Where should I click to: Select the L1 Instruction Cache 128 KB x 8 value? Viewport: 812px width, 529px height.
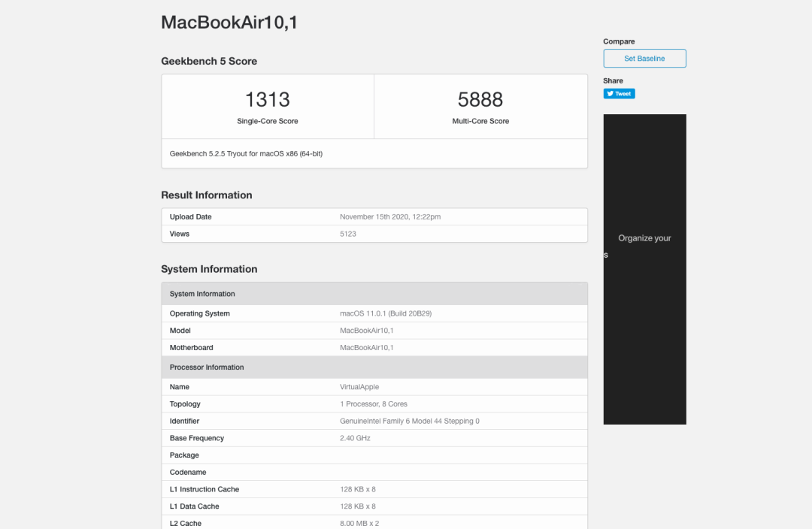pos(358,490)
